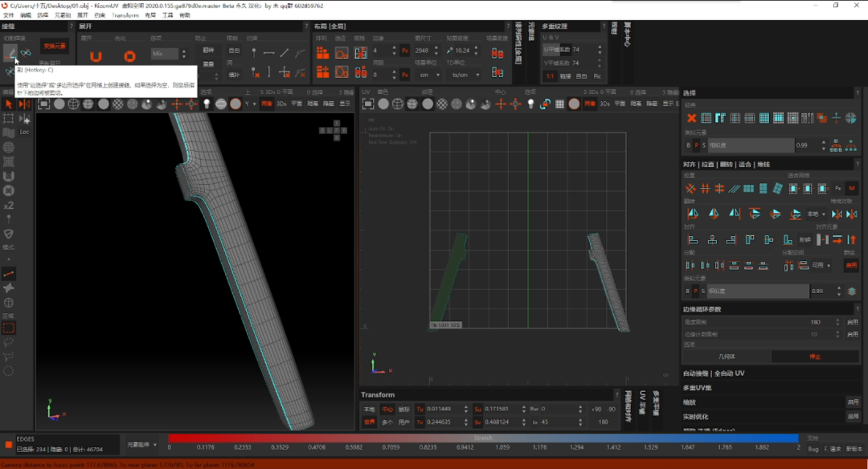Run Optimize with the orange square icon
Viewport: 868px width, 469px height.
pyautogui.click(x=129, y=56)
